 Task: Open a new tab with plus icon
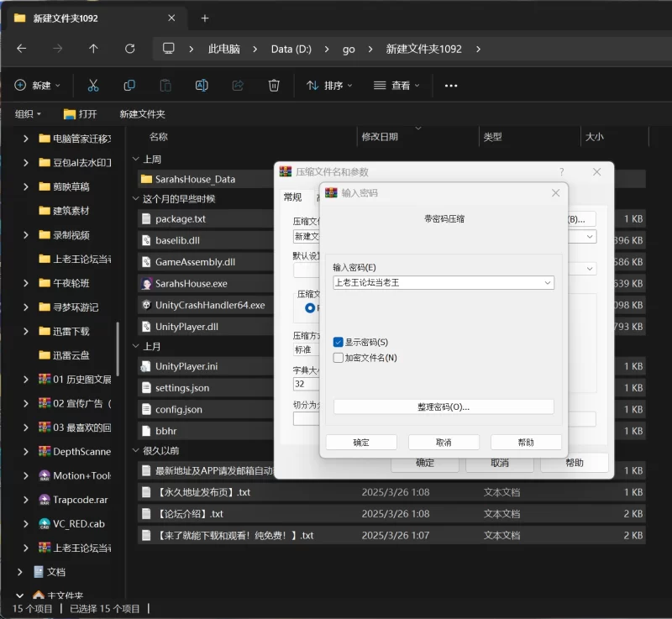pyautogui.click(x=205, y=18)
